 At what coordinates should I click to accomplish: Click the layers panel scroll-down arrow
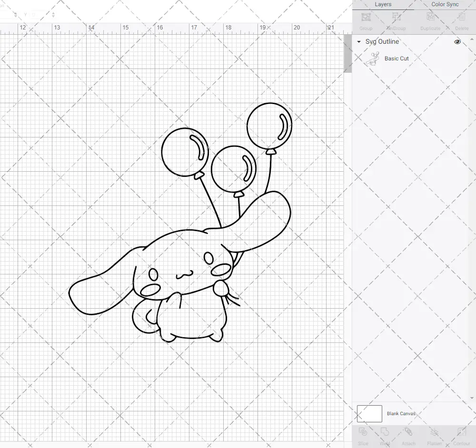tap(471, 398)
